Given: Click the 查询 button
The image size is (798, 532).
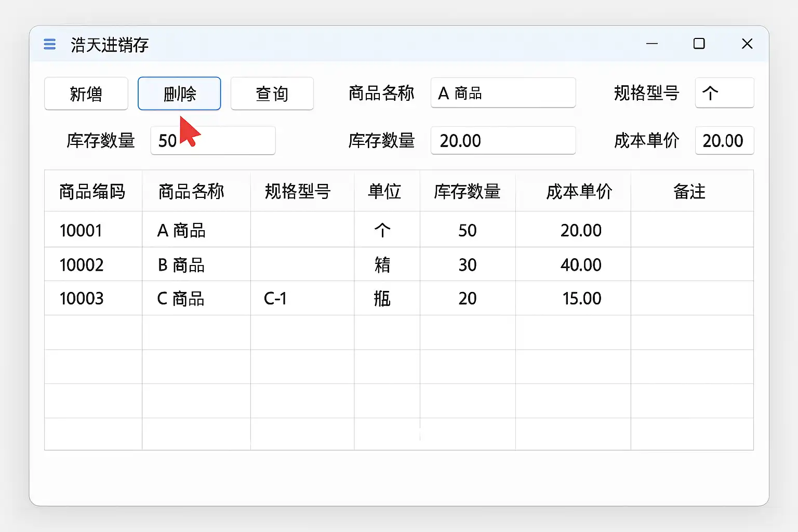Looking at the screenshot, I should tap(272, 94).
